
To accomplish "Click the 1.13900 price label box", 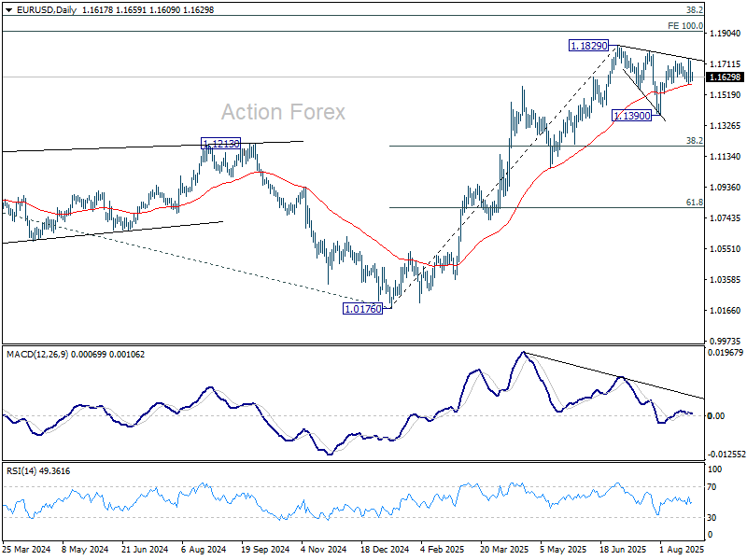I will click(632, 115).
